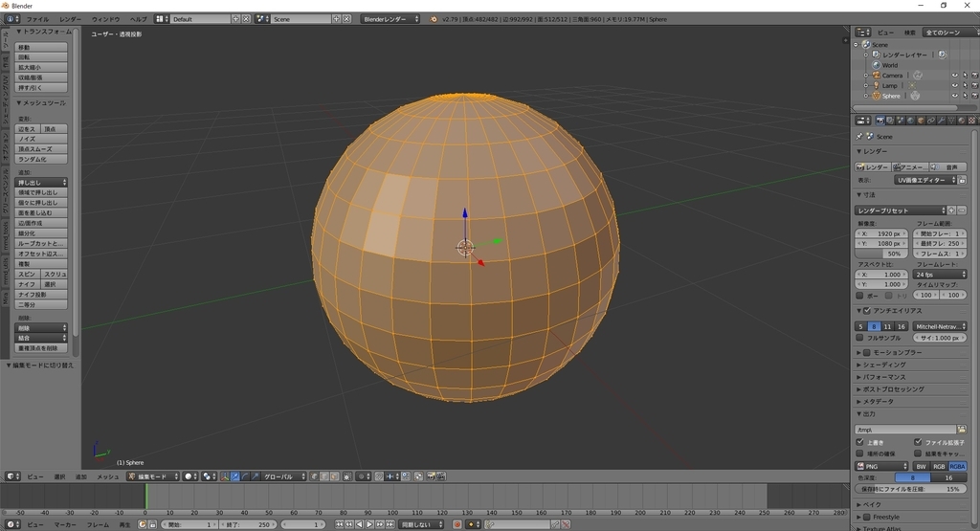Select the scale manipulator icon
This screenshot has width=980, height=531.
[255, 476]
